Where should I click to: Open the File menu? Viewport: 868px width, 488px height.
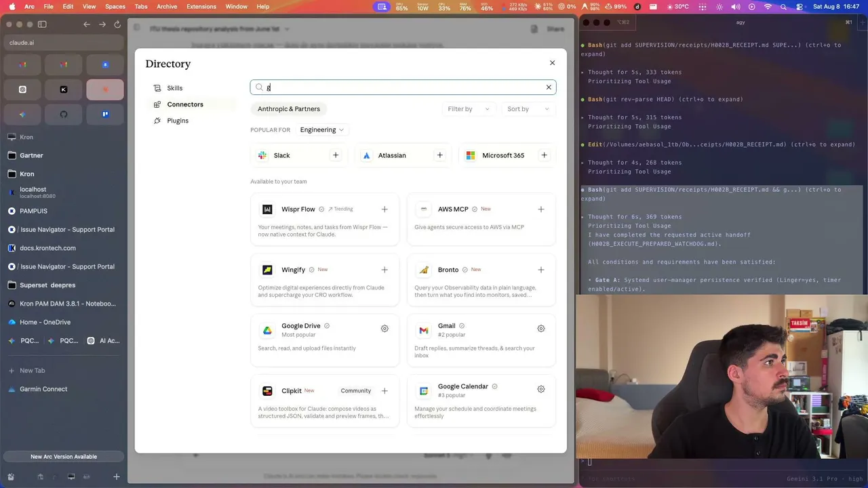point(49,7)
